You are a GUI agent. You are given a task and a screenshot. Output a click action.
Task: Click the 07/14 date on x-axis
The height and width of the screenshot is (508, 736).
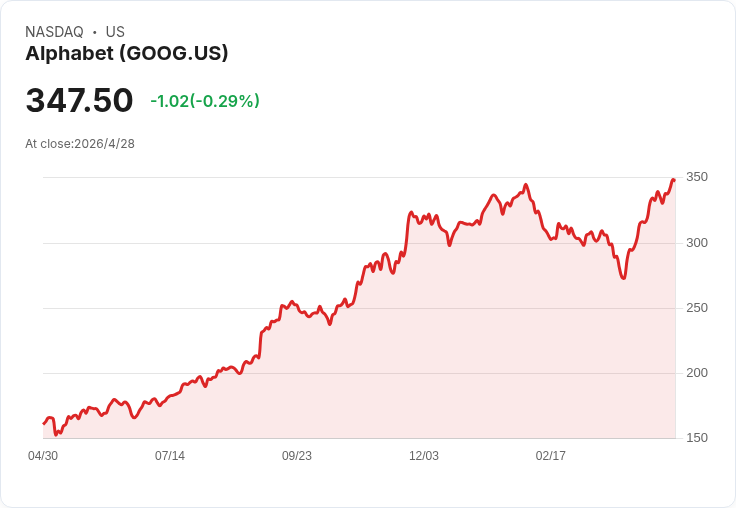170,456
